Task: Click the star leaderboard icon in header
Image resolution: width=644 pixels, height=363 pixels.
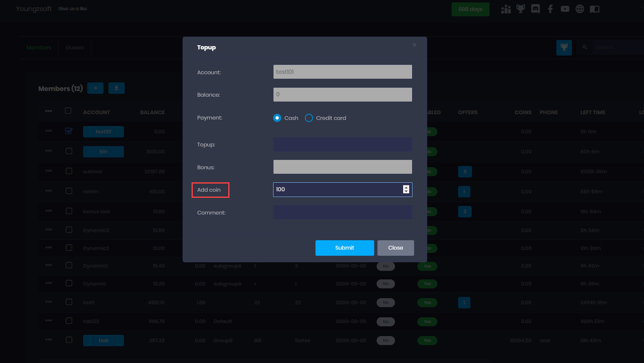Action: click(506, 9)
